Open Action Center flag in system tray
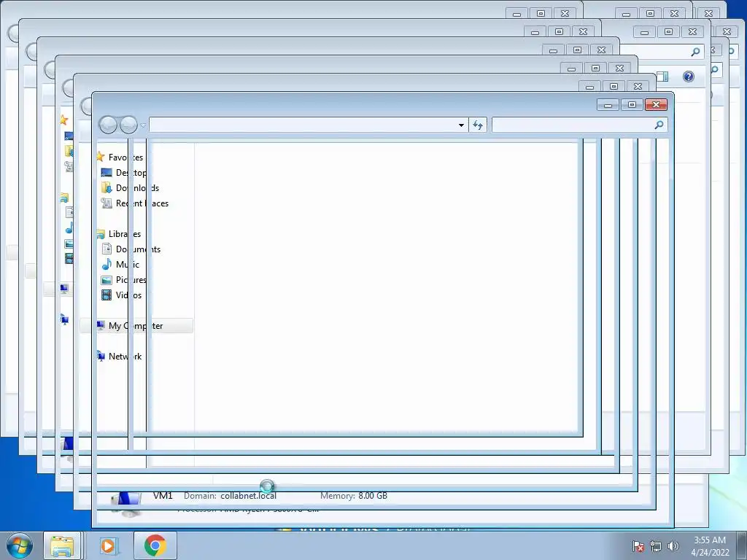The height and width of the screenshot is (560, 747). tap(638, 546)
